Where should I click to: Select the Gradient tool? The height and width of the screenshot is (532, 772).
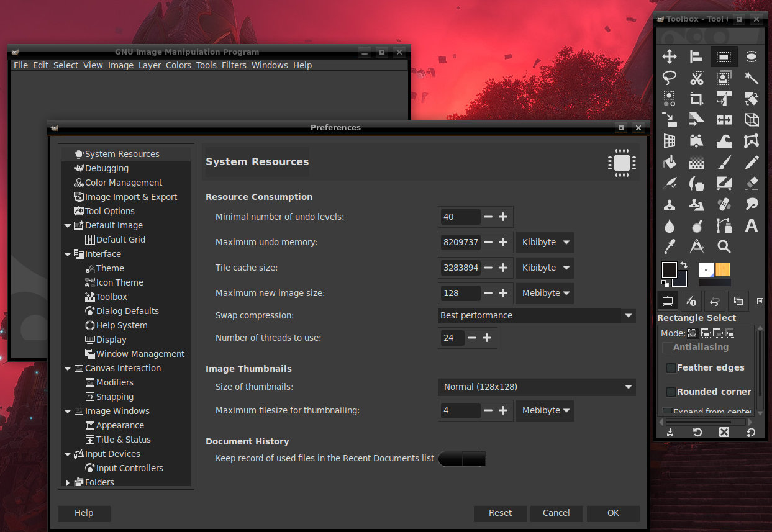[x=697, y=163]
